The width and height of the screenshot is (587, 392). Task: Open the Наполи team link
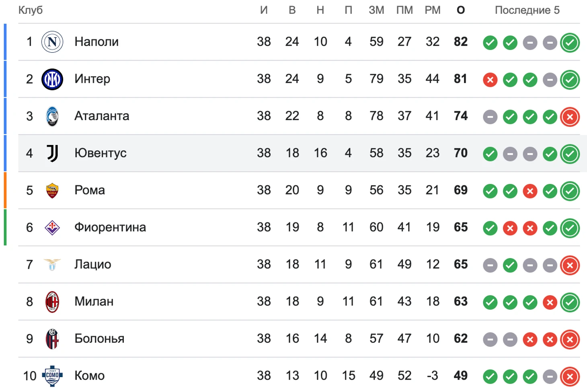[96, 42]
